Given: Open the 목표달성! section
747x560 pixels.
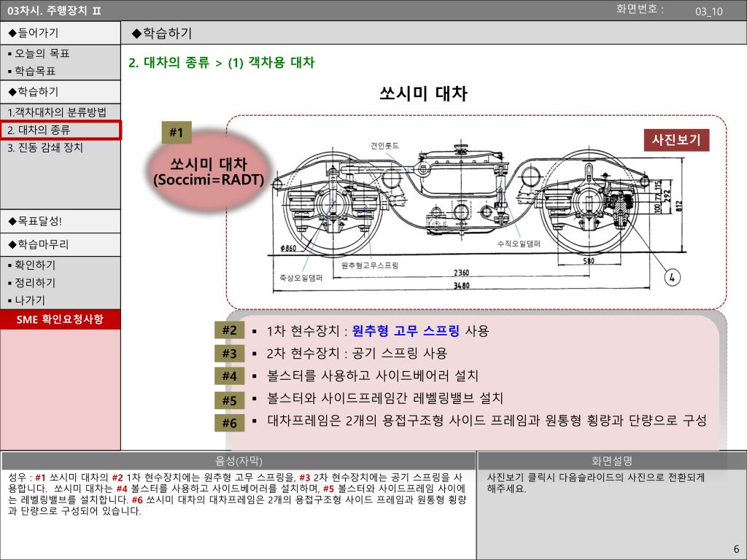Looking at the screenshot, I should 60,221.
